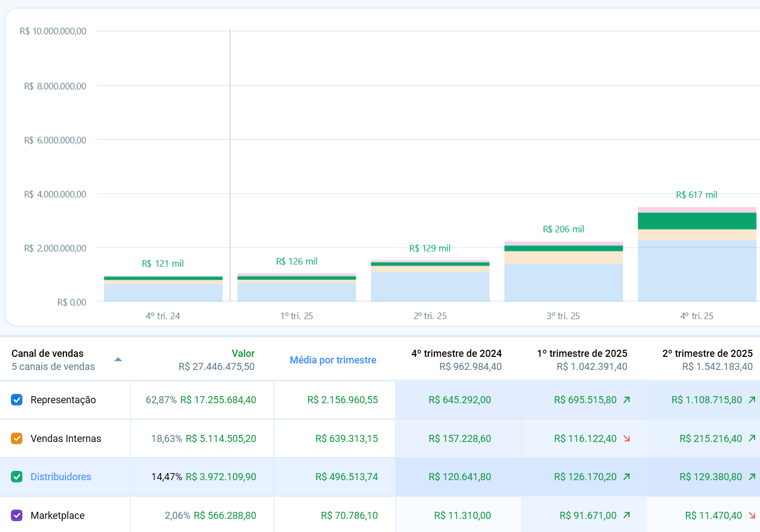
Task: Click the 3º tri. 25 axis label
Action: coord(563,316)
